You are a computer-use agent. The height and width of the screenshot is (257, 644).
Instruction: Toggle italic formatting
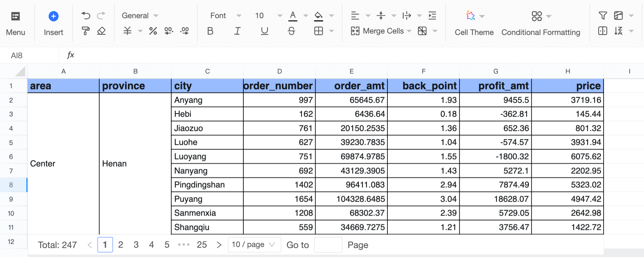(x=237, y=31)
